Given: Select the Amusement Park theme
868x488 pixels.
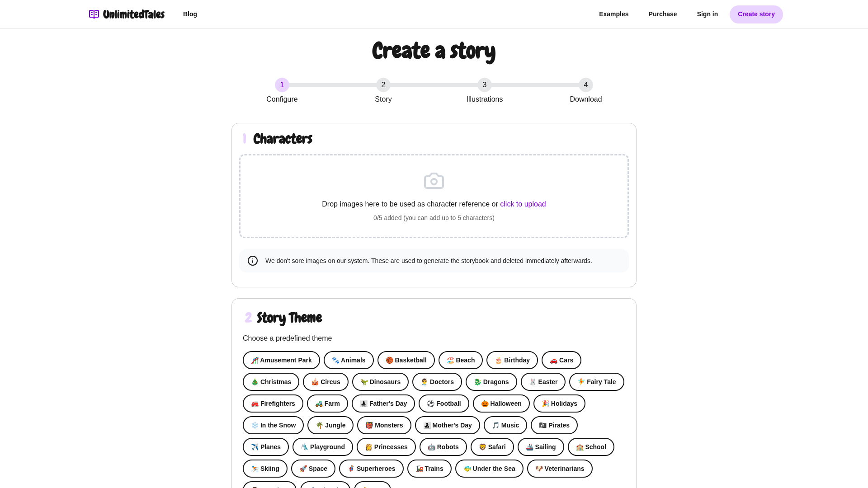Looking at the screenshot, I should point(281,360).
